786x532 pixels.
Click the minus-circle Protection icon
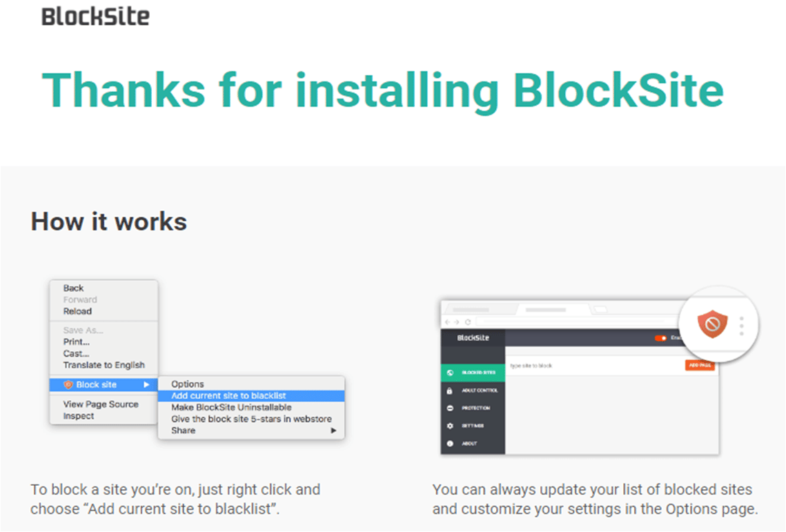450,408
